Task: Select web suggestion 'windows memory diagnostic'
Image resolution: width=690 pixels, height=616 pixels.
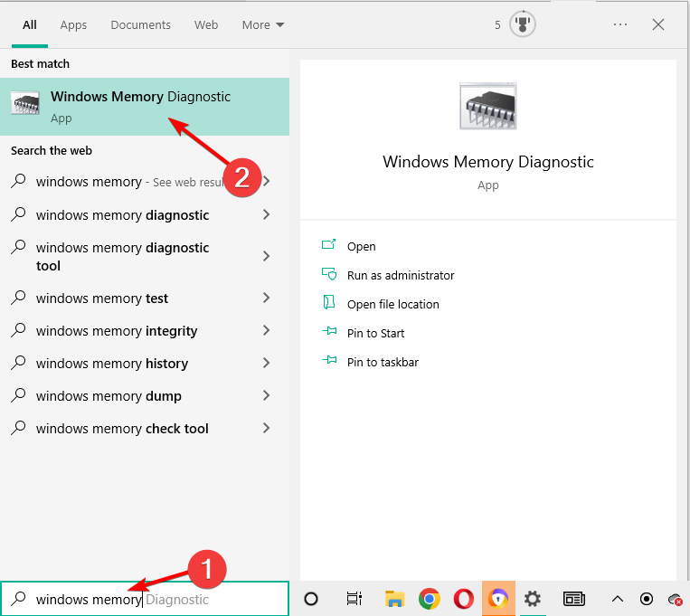Action: 122,215
